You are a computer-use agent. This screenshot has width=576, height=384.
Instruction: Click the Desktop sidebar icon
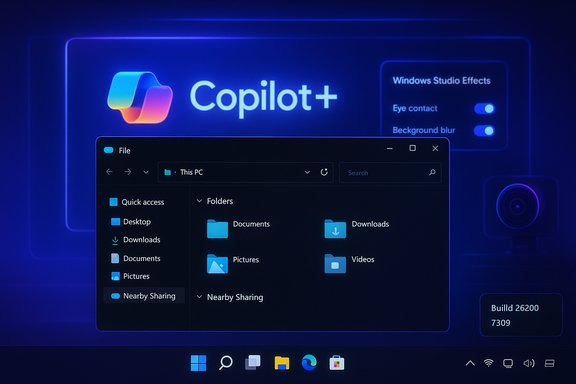click(x=115, y=222)
